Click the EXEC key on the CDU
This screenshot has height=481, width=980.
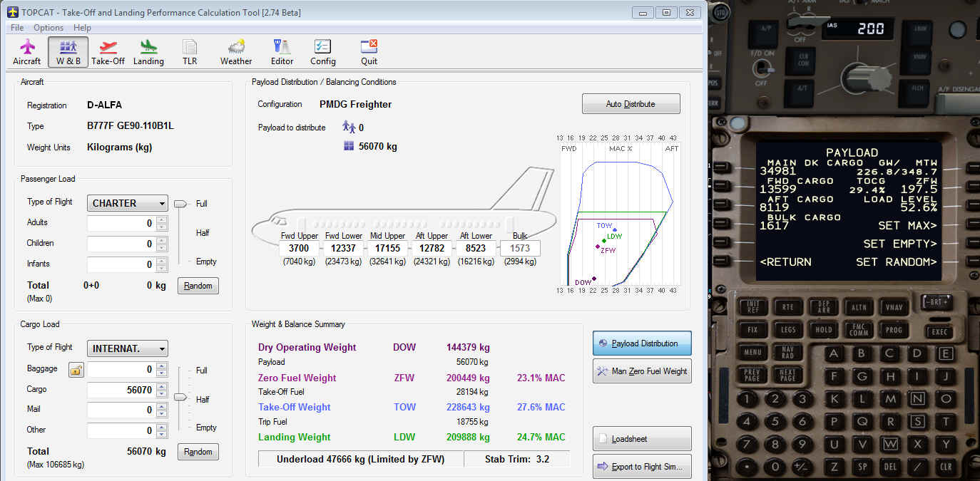[940, 331]
